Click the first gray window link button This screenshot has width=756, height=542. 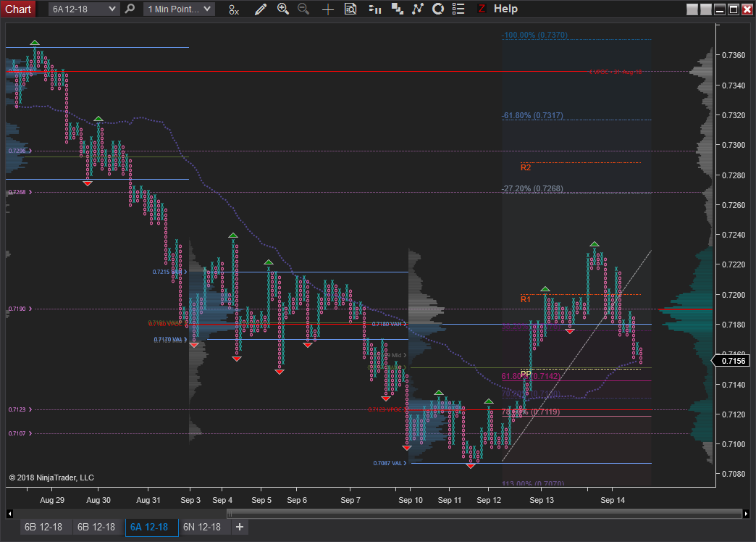coord(692,9)
